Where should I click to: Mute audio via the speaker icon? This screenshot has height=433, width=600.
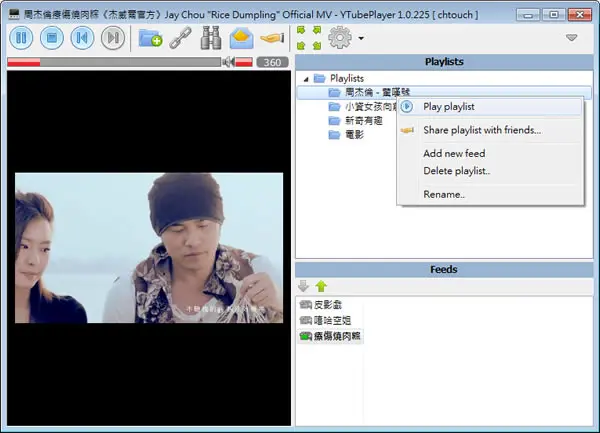click(x=228, y=62)
